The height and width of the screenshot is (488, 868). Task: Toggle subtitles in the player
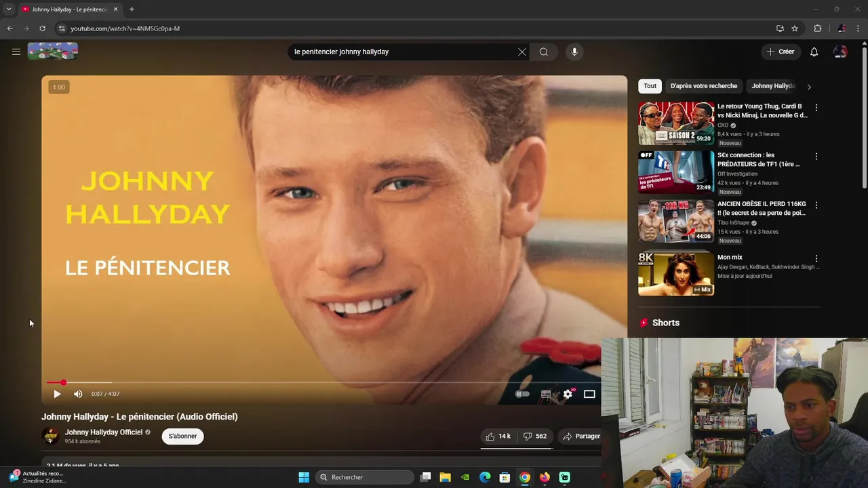click(546, 394)
